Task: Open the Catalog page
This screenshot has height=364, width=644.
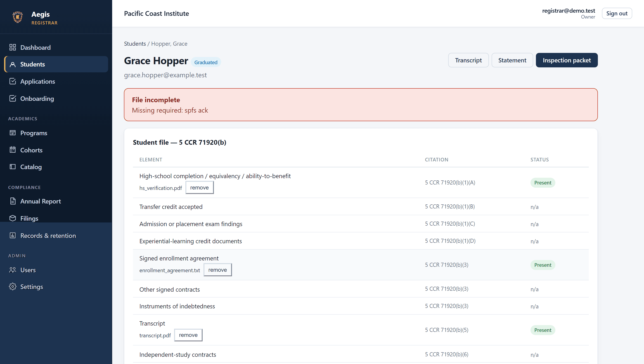Action: click(x=56, y=167)
